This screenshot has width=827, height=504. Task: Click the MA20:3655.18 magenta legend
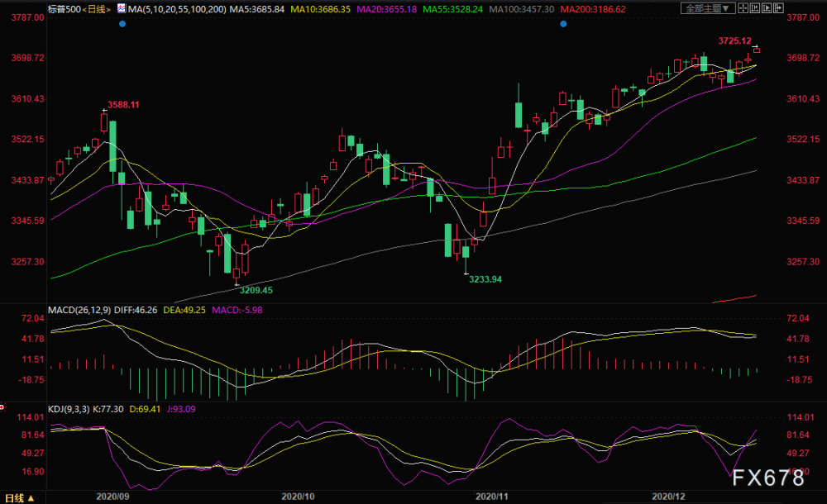tap(386, 9)
